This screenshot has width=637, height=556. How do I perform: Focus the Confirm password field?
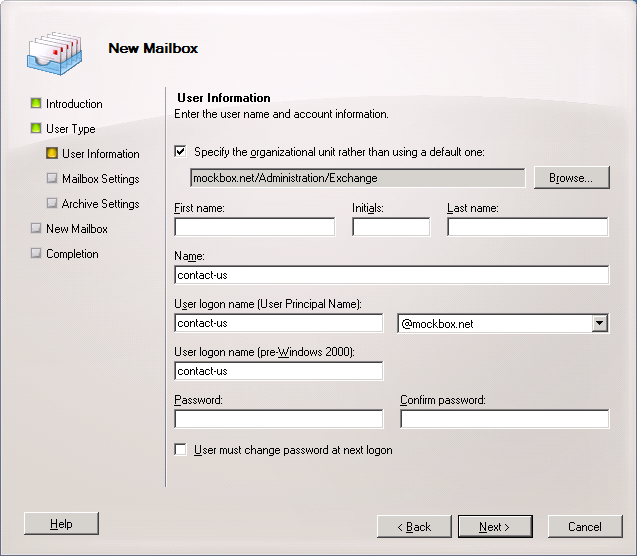[505, 419]
